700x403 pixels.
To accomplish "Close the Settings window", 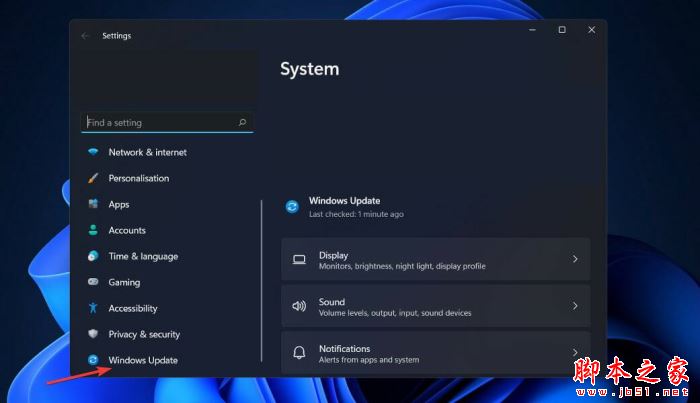I will pyautogui.click(x=592, y=30).
